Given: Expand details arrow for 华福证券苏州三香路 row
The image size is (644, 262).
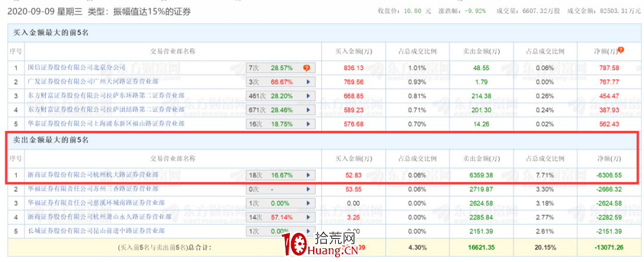Looking at the screenshot, I should pyautogui.click(x=308, y=189).
